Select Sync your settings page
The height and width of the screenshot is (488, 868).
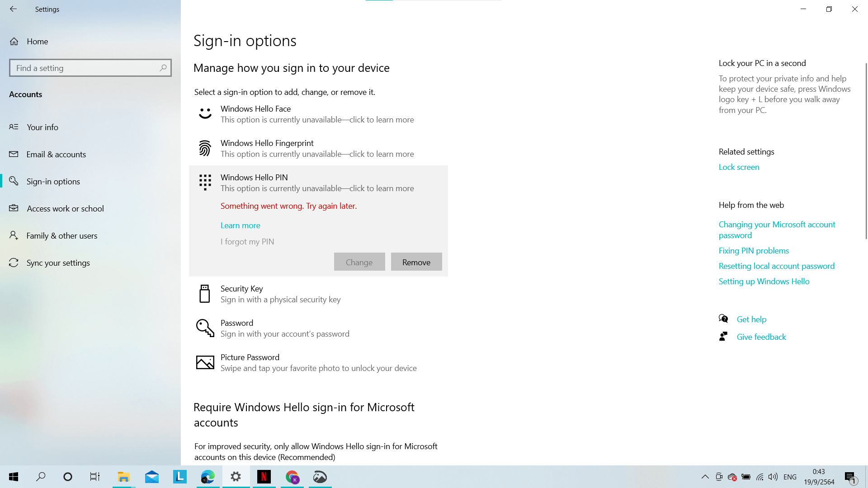(x=58, y=263)
